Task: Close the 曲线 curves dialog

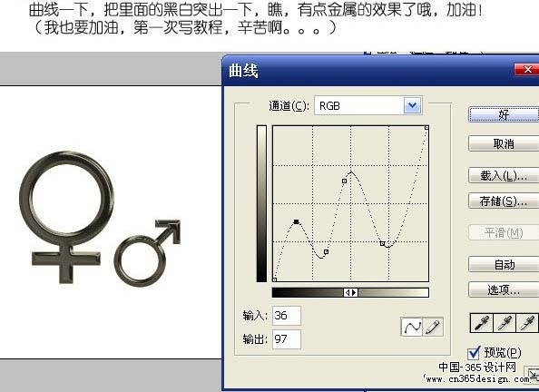Action: point(527,70)
